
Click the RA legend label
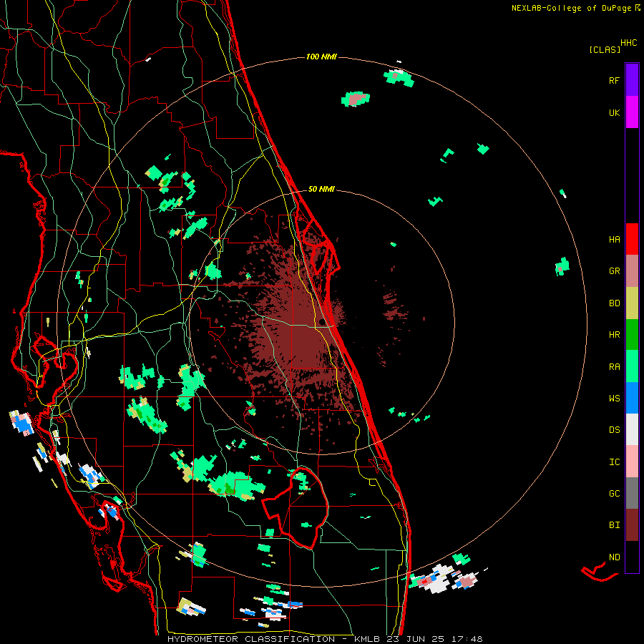pos(614,367)
